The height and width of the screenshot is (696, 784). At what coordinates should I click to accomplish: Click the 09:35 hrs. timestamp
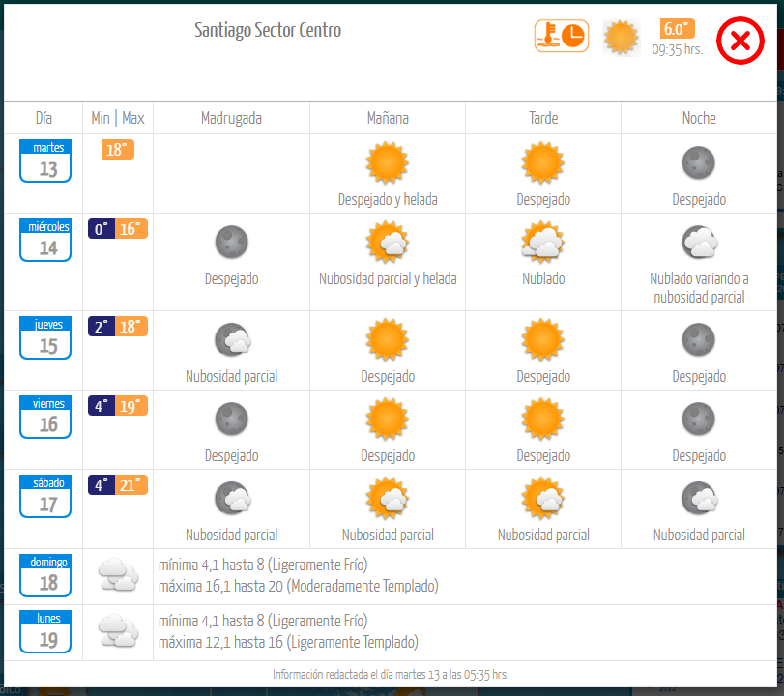[x=677, y=49]
